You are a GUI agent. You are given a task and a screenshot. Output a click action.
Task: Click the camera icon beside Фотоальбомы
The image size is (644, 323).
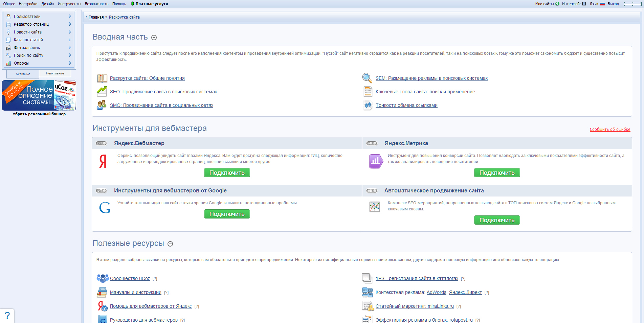[x=8, y=47]
